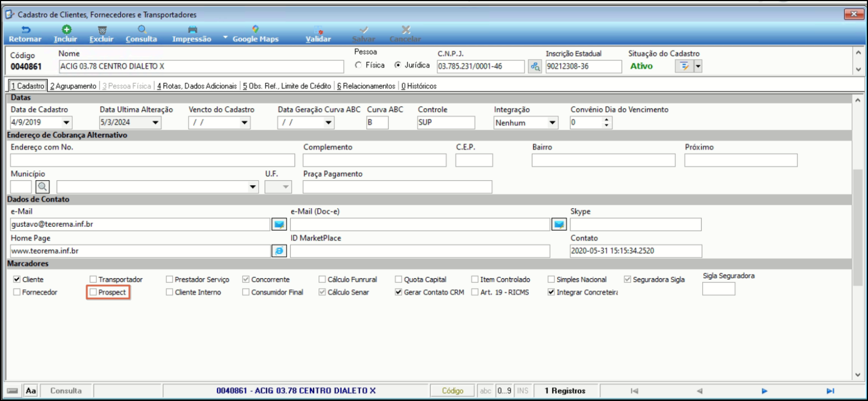Image resolution: width=868 pixels, height=401 pixels.
Task: Focus the ID MarketPlace input field
Action: (420, 251)
